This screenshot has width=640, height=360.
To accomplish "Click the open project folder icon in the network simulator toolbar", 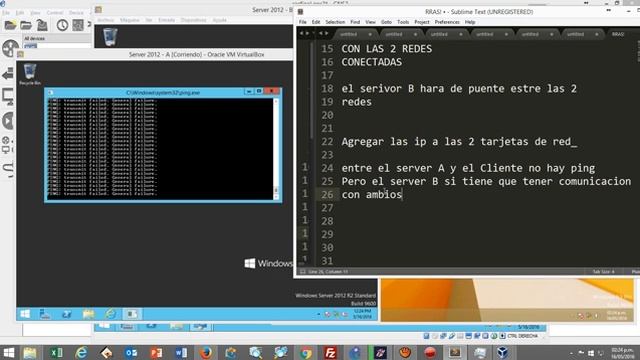I will pos(26,25).
